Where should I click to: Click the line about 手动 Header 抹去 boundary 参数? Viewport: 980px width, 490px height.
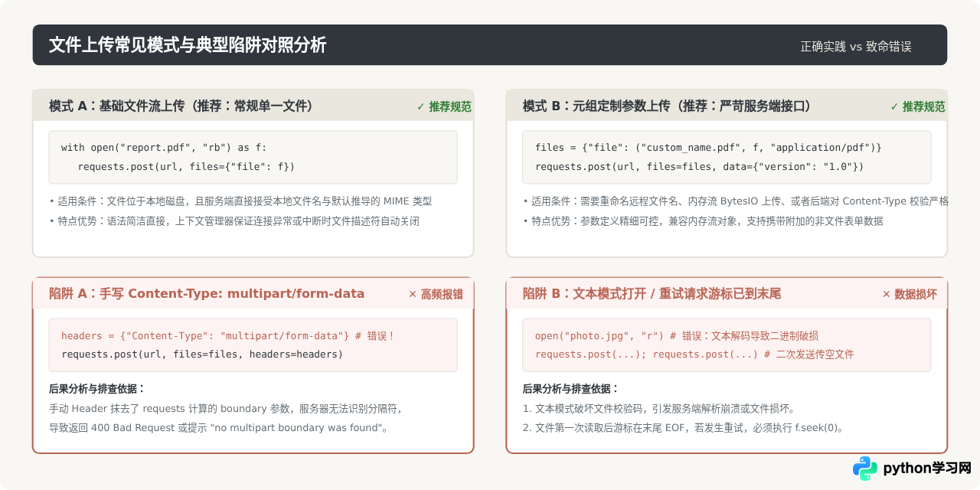225,408
